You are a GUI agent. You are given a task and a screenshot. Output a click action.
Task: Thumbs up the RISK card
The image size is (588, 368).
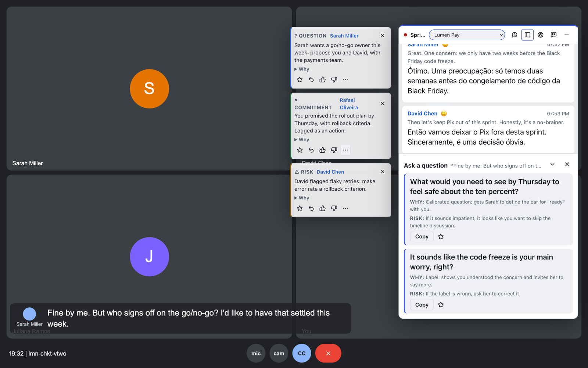point(323,208)
